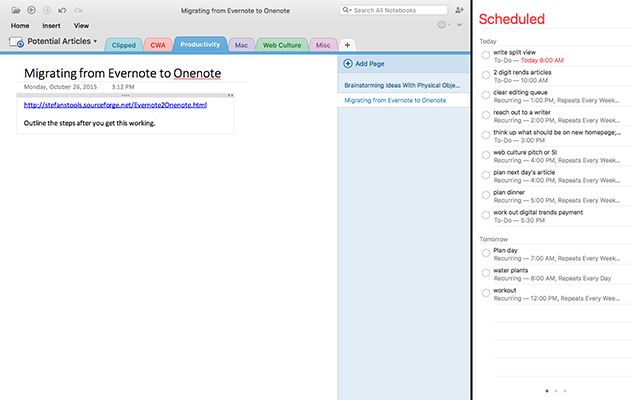The width and height of the screenshot is (640, 400).
Task: Go to the second Reminders page dot
Action: 556,391
